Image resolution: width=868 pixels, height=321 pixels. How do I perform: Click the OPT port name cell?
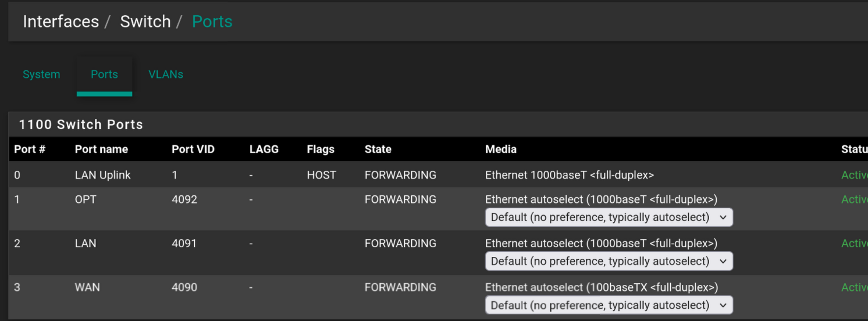click(x=86, y=199)
